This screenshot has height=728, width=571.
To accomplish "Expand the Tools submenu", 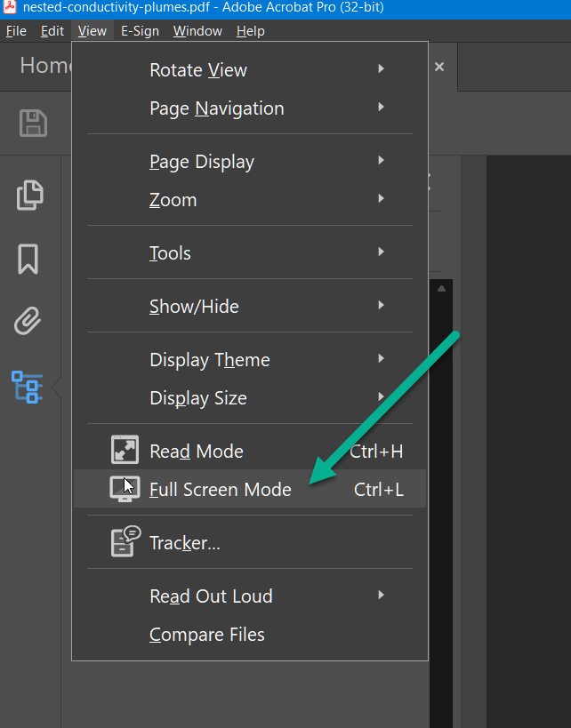I will click(250, 253).
